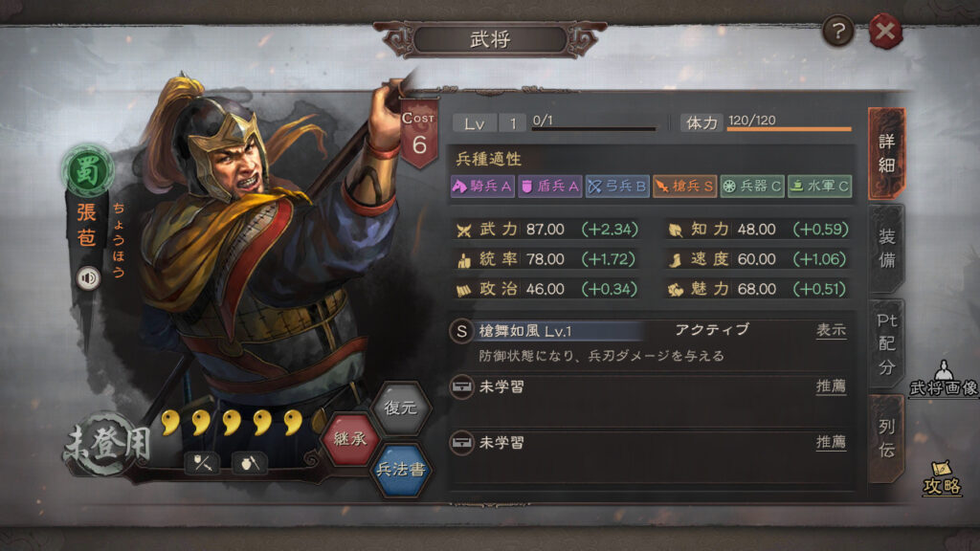Open the 攻略 guide map icon
Viewport: 980px width, 551px height.
pyautogui.click(x=942, y=478)
